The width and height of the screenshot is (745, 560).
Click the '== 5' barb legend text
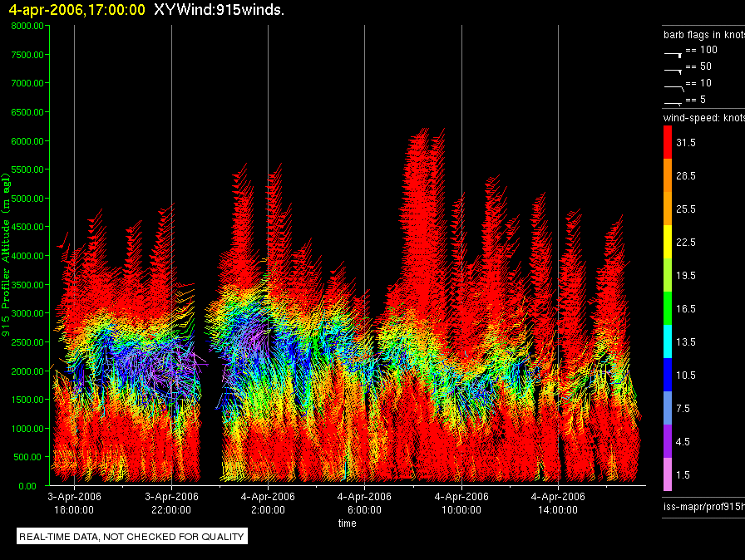[x=696, y=100]
